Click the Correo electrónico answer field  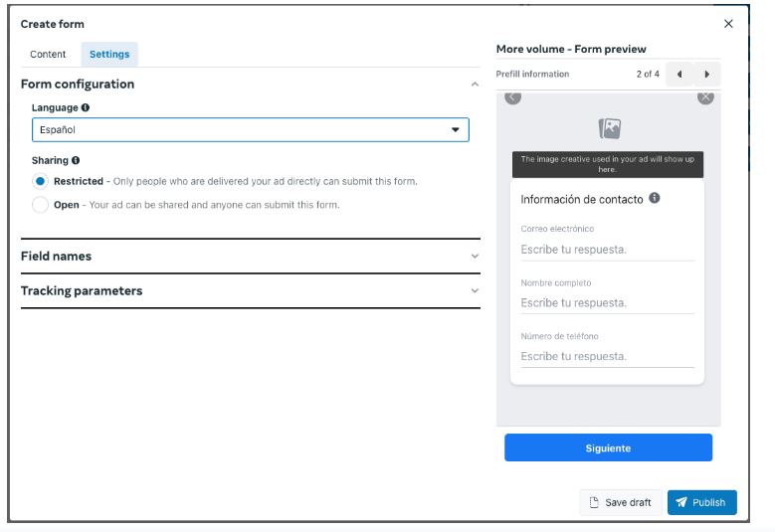pyautogui.click(x=608, y=250)
